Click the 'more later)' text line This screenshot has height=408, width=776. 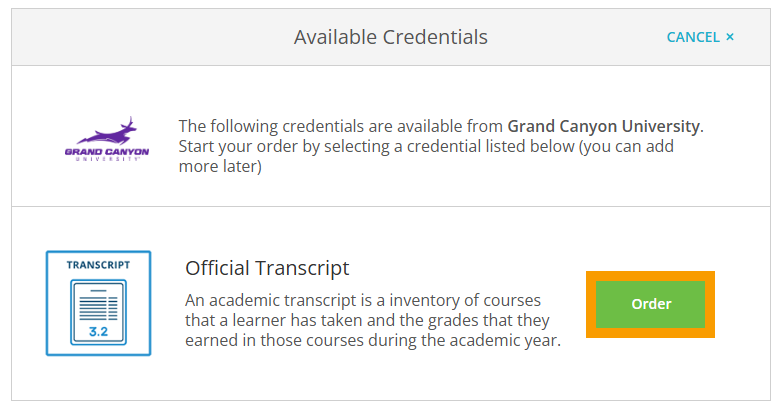pos(220,166)
